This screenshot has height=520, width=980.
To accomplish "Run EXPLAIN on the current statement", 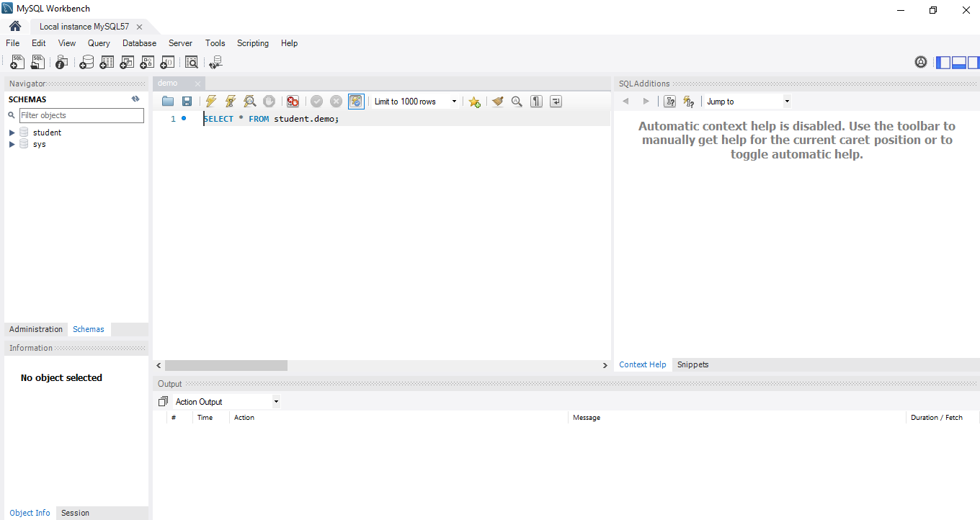I will (249, 102).
